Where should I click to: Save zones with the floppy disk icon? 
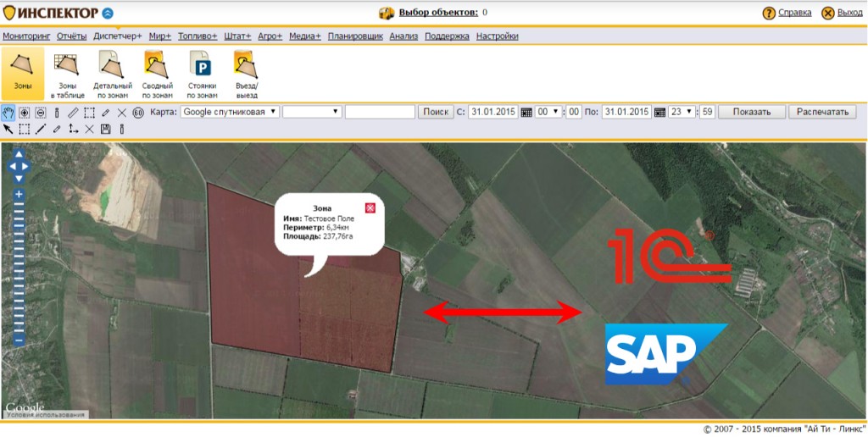[106, 129]
